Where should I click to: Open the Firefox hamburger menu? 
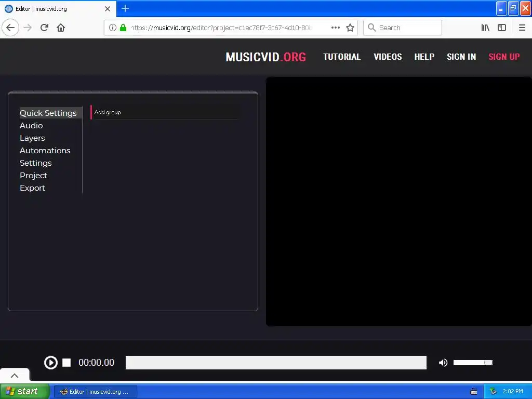(522, 28)
